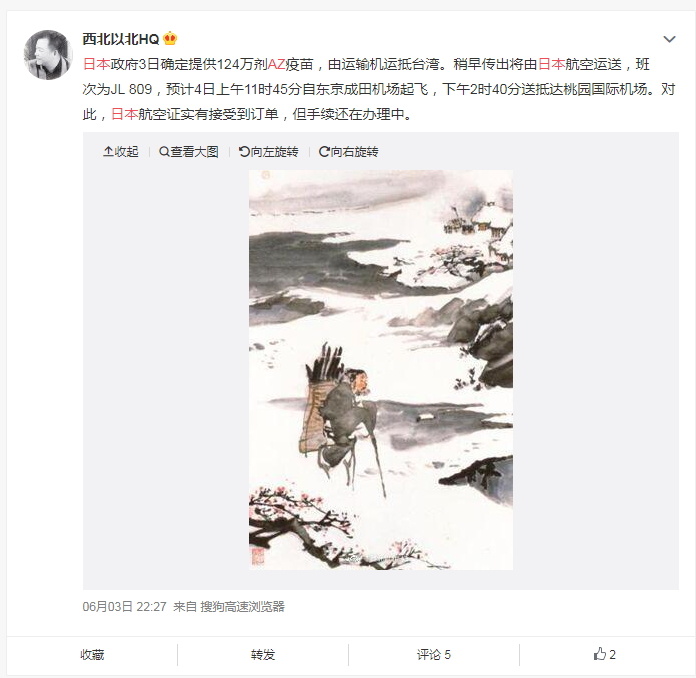Viewport: 696px width, 678px height.
Task: Repost using the 转发 button
Action: pyautogui.click(x=263, y=654)
